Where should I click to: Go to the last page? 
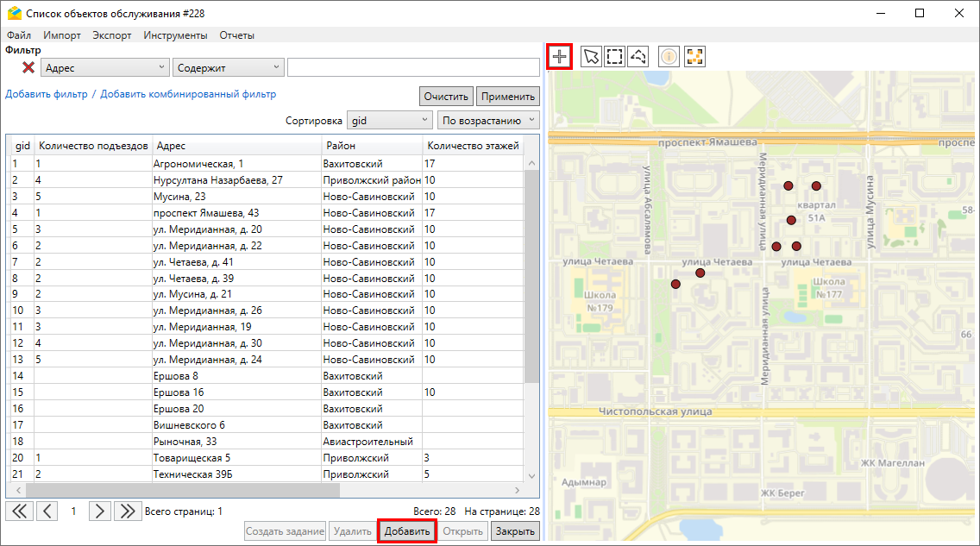click(128, 511)
